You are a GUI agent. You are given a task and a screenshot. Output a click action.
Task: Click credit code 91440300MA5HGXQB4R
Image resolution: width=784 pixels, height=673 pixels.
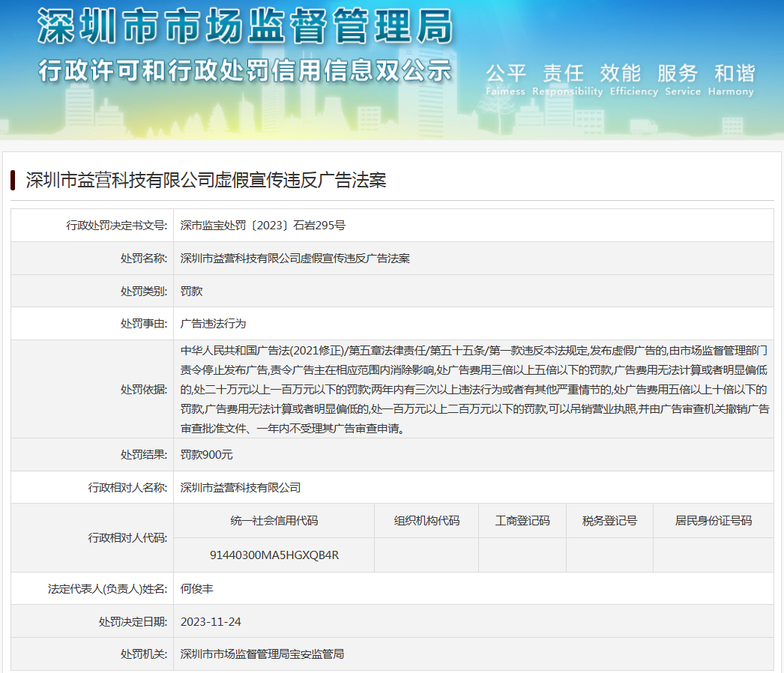point(274,555)
